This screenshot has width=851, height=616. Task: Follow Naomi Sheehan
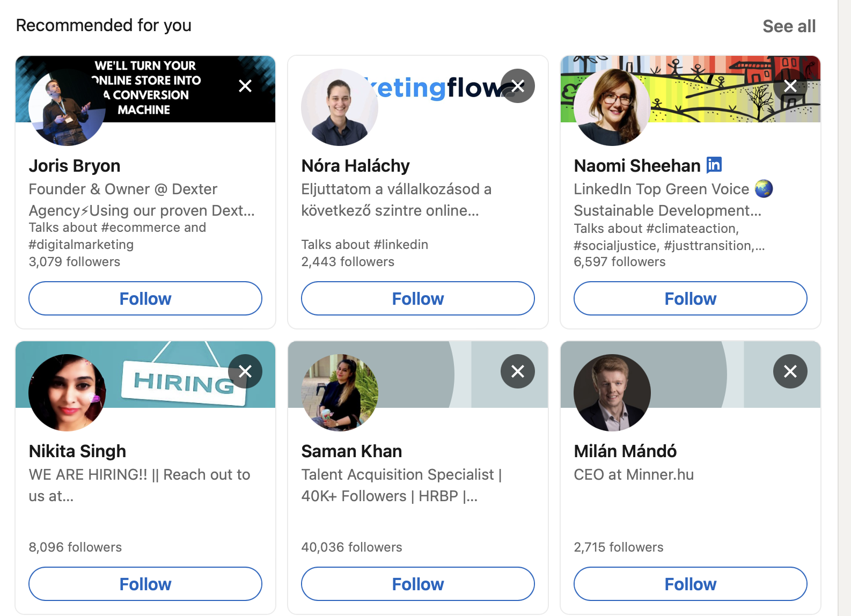coord(690,298)
